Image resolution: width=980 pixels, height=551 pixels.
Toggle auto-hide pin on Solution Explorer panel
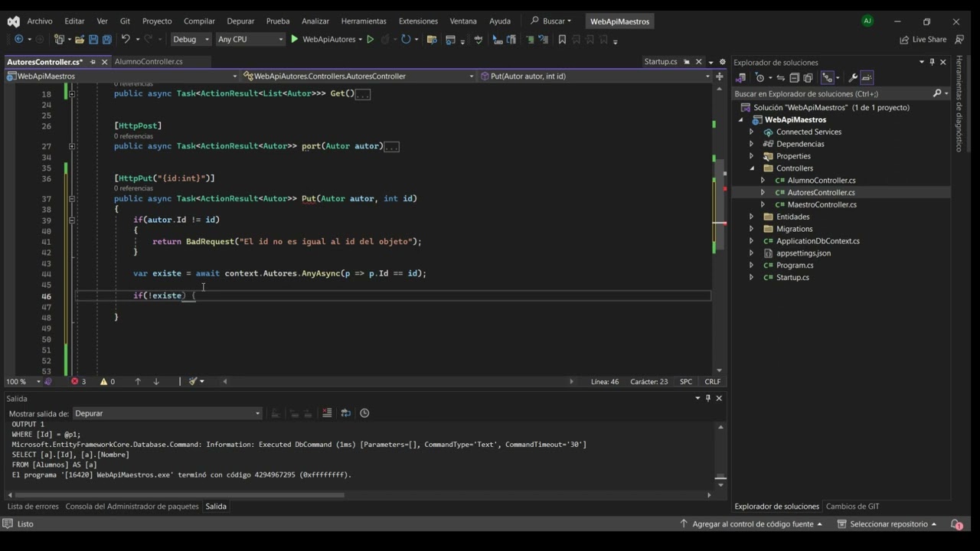click(x=932, y=62)
